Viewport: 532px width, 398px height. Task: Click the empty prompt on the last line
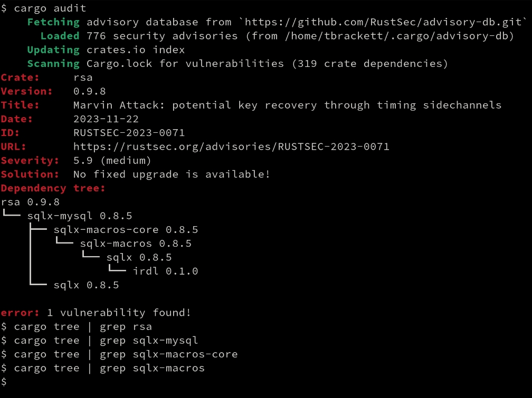(4, 382)
